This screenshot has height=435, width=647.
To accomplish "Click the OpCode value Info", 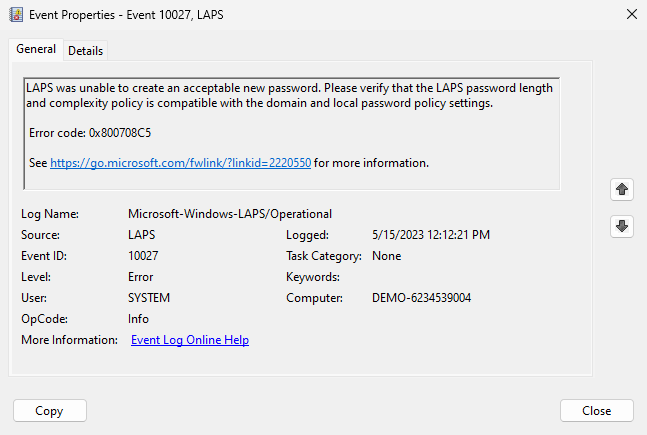I will coord(138,319).
